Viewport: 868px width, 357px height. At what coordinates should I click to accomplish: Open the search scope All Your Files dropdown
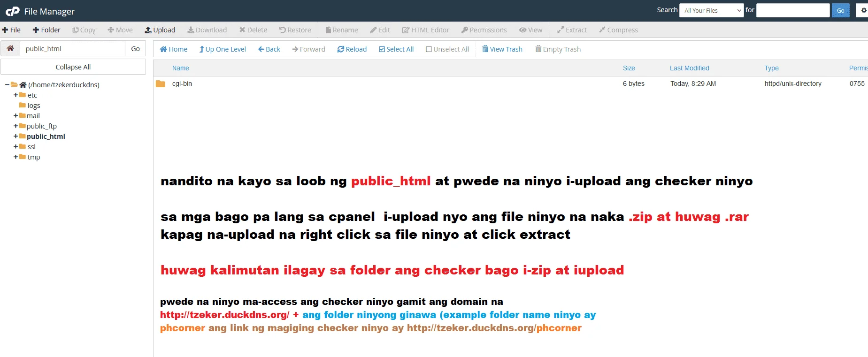(711, 10)
